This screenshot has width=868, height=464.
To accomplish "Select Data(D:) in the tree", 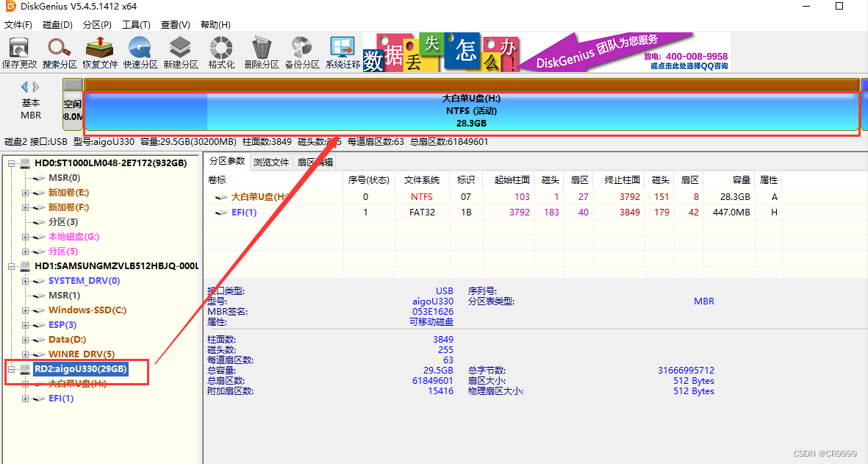I will 67,340.
